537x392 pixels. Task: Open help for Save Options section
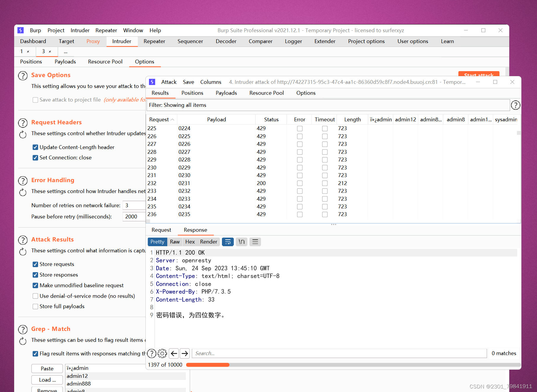click(23, 76)
